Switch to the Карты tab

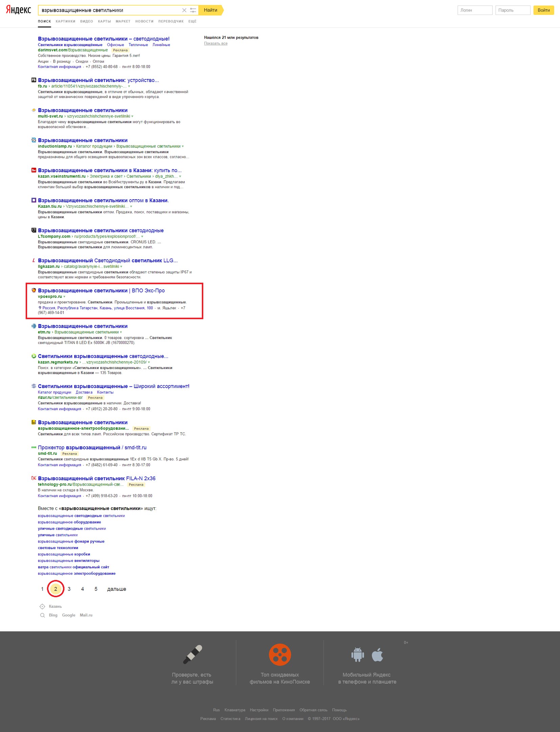coord(104,21)
